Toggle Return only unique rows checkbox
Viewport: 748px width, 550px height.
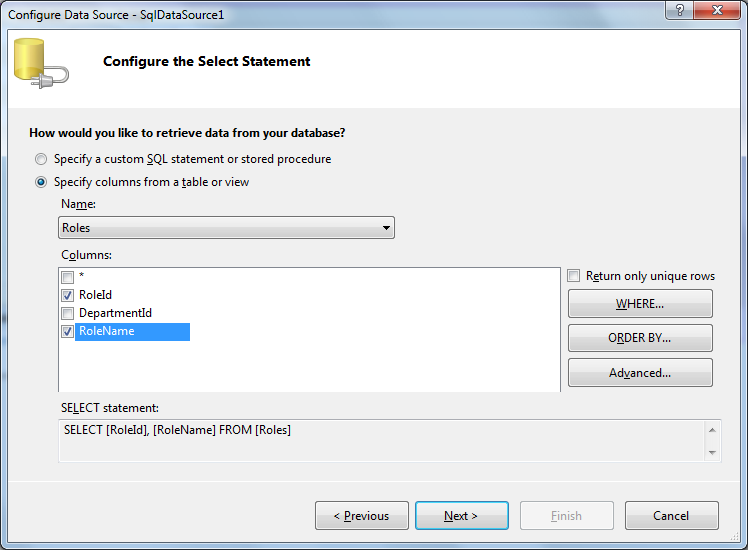click(574, 276)
